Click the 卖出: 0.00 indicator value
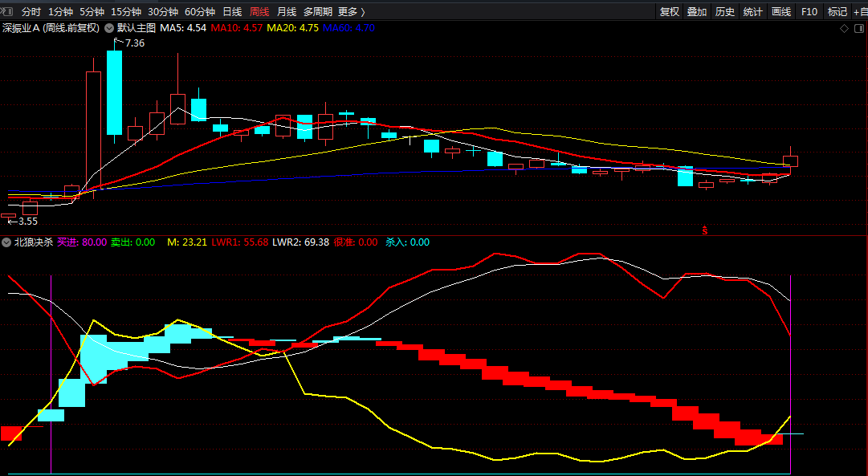This screenshot has height=476, width=868. [x=132, y=242]
